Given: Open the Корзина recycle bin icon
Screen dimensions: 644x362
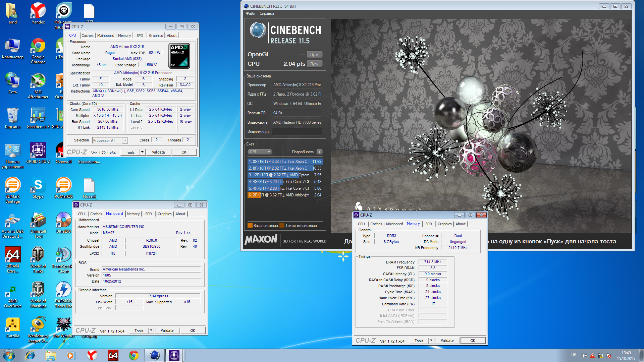Looking at the screenshot, I should [x=12, y=118].
